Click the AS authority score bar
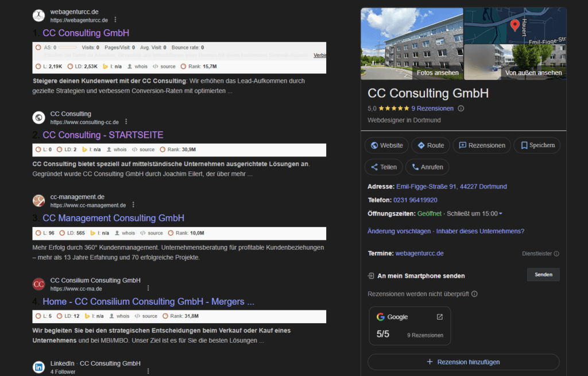Viewport: 588px width, 376px height. (68, 47)
